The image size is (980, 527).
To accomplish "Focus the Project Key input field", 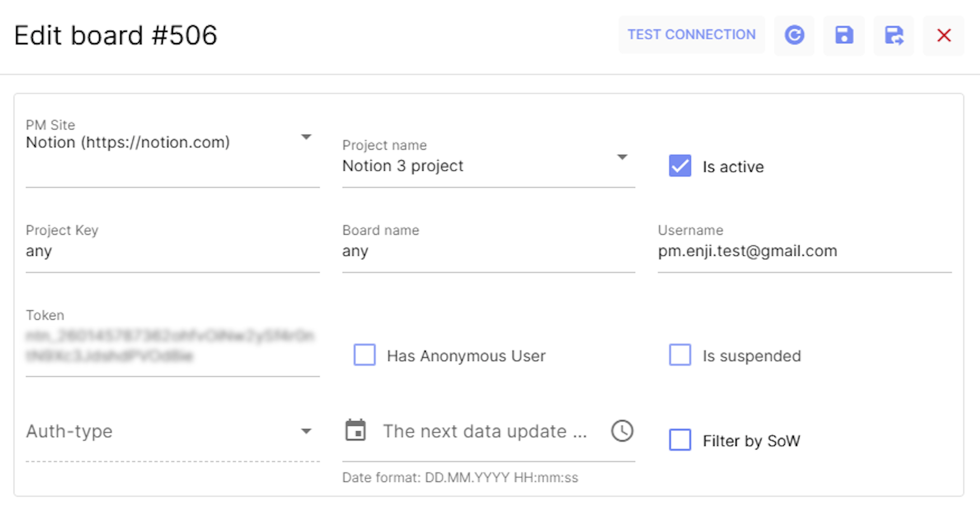I will tap(172, 251).
